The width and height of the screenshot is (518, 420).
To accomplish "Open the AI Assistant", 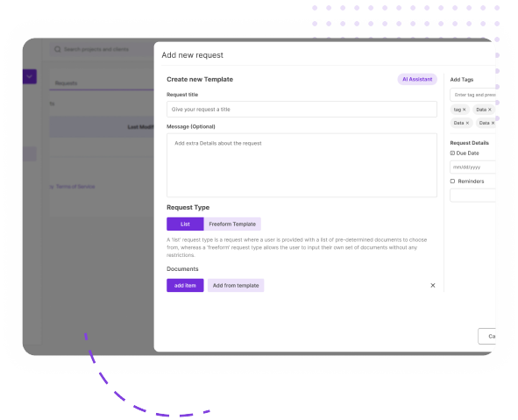I will pyautogui.click(x=417, y=79).
